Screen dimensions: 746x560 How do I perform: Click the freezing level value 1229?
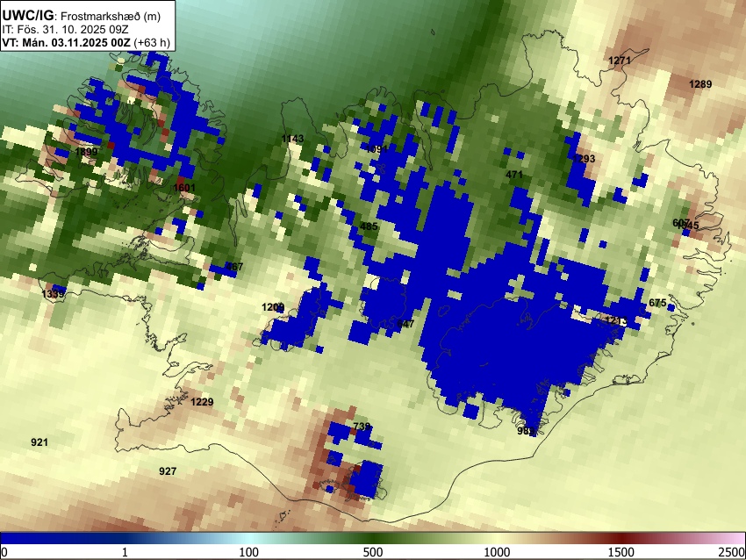(202, 402)
